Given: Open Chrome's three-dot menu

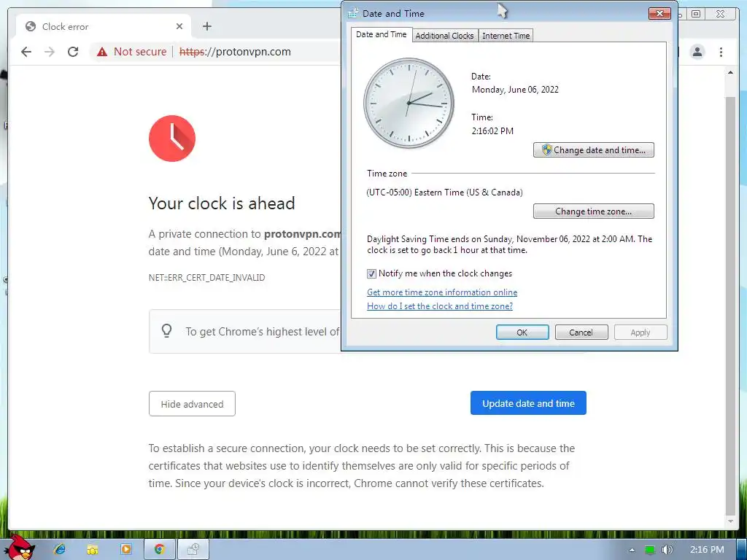Looking at the screenshot, I should 721,52.
